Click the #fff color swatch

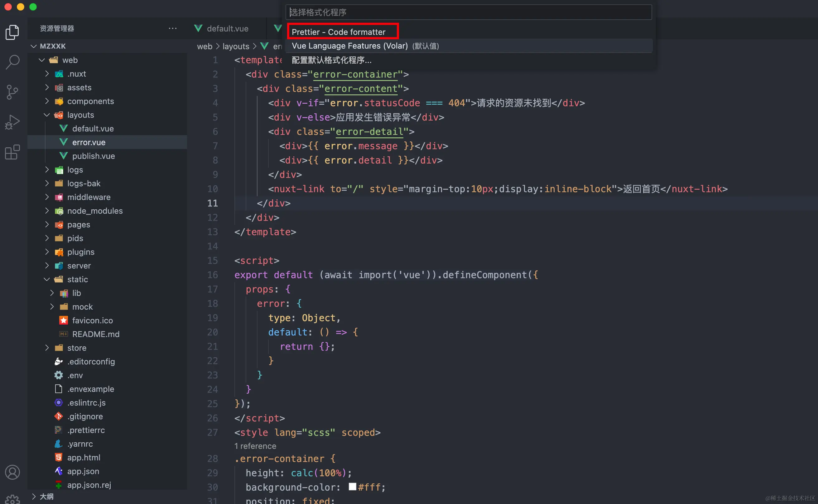coord(352,486)
